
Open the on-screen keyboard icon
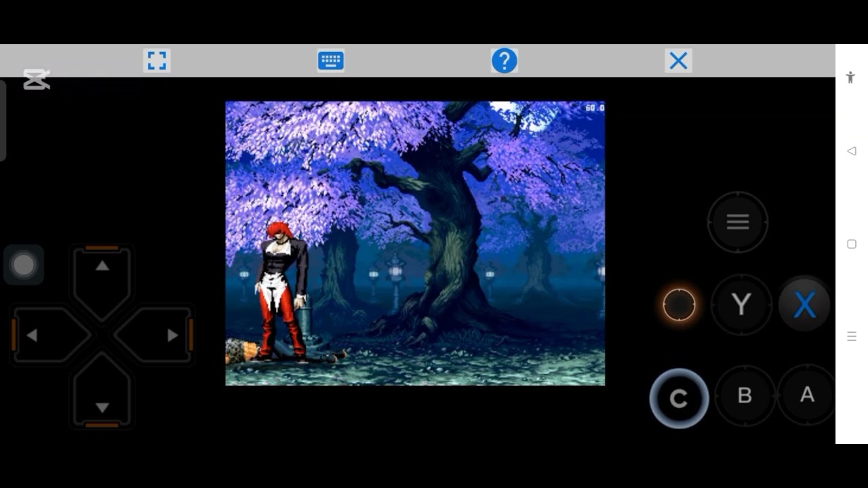click(331, 61)
